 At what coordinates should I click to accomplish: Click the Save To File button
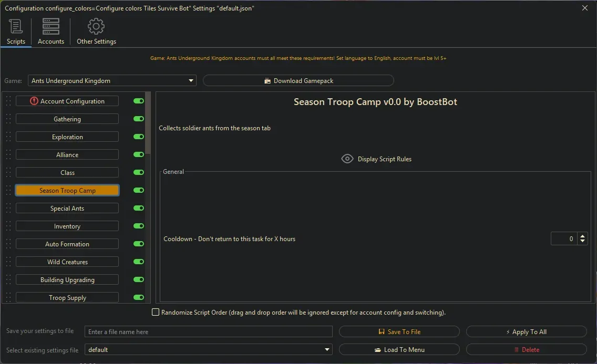[x=399, y=332]
